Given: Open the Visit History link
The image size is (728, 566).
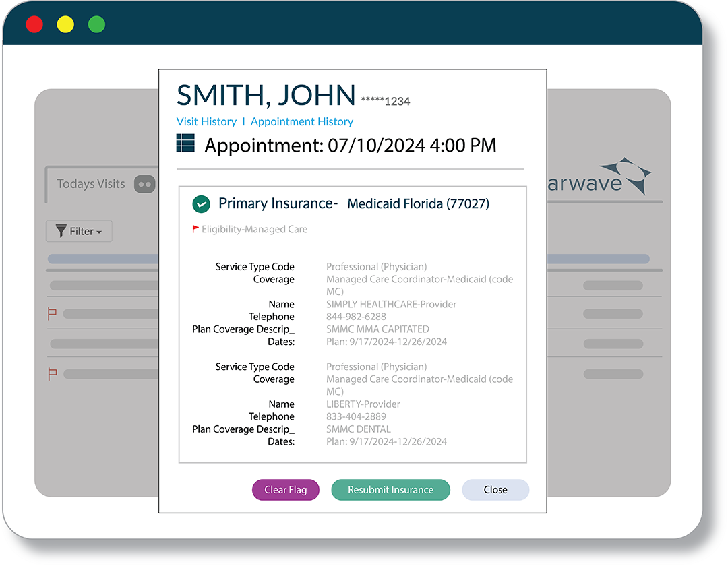Looking at the screenshot, I should (x=206, y=121).
